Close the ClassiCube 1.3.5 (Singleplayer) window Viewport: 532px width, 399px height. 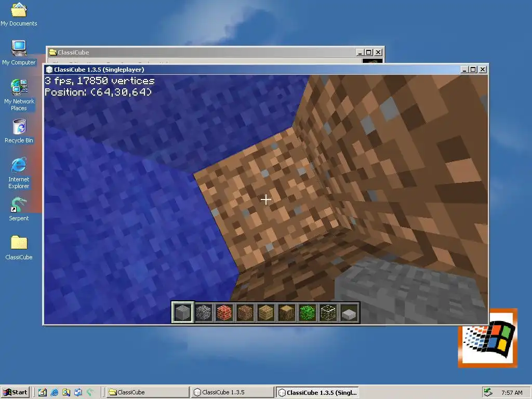[483, 70]
